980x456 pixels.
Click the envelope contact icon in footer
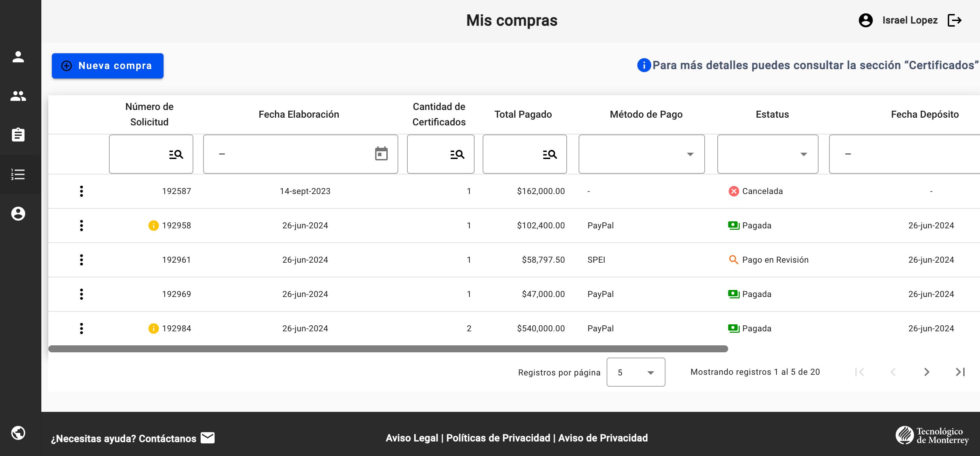click(208, 438)
